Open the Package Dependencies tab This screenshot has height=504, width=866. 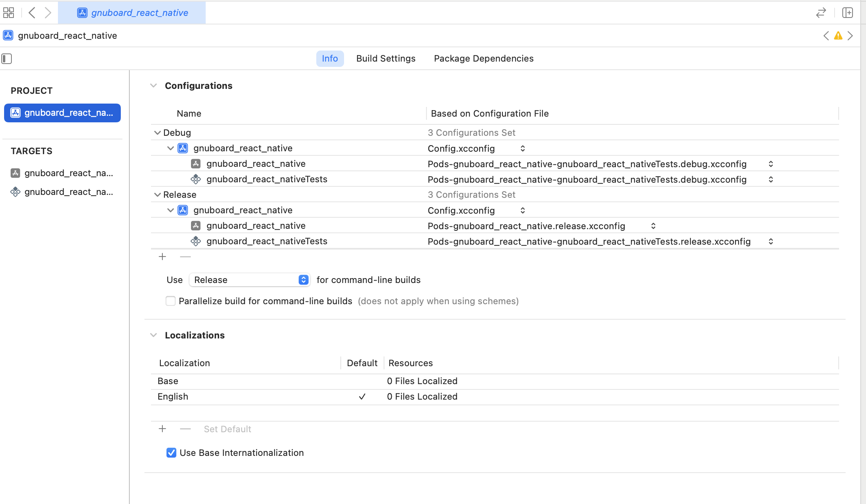pyautogui.click(x=484, y=59)
